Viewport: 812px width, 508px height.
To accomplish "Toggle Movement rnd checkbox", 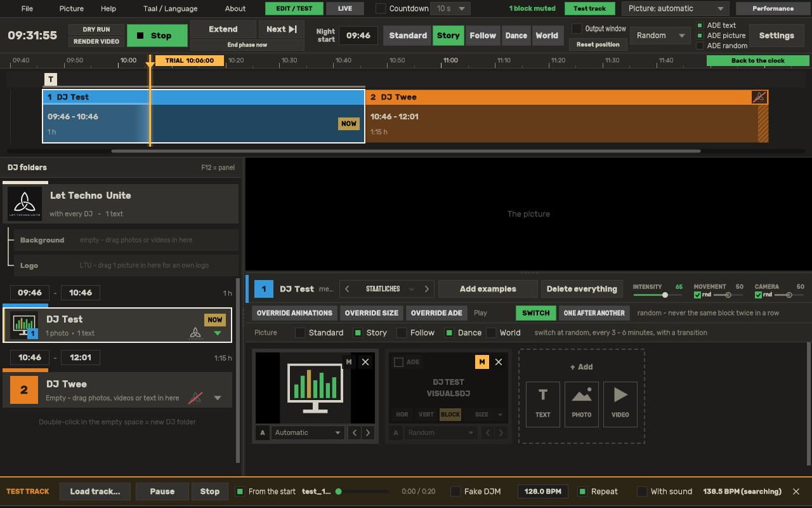I will pyautogui.click(x=698, y=295).
